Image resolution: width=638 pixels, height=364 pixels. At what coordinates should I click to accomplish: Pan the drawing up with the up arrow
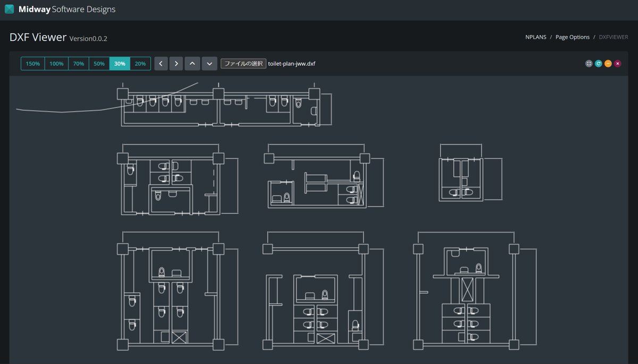[x=192, y=63]
